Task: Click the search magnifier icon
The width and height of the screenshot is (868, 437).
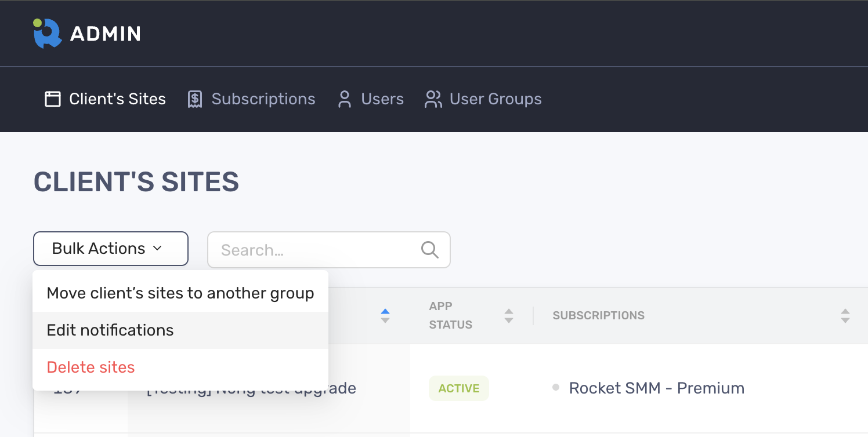Action: 429,249
